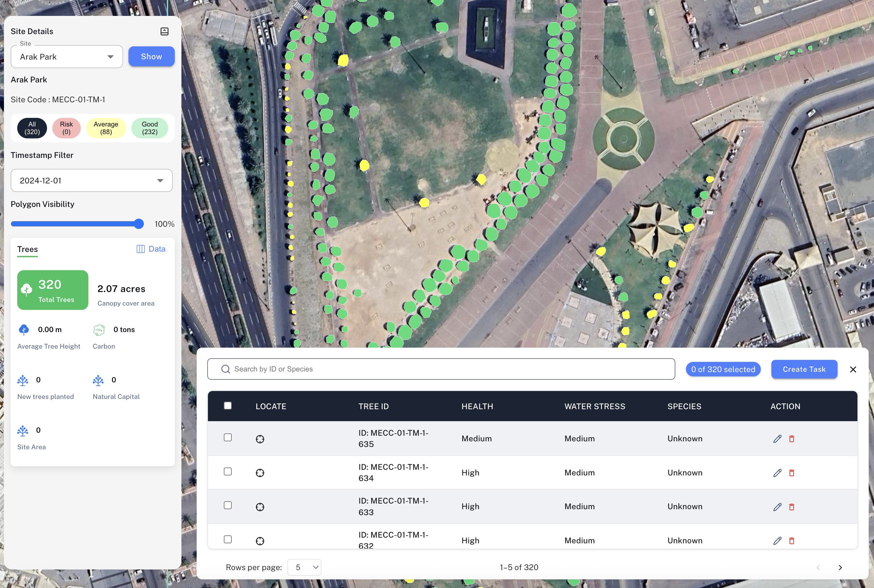Go to next page of tree table
The height and width of the screenshot is (588, 874).
pyautogui.click(x=840, y=568)
